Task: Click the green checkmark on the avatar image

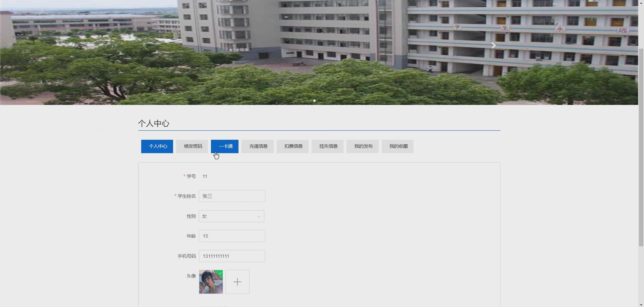Action: coord(220,273)
